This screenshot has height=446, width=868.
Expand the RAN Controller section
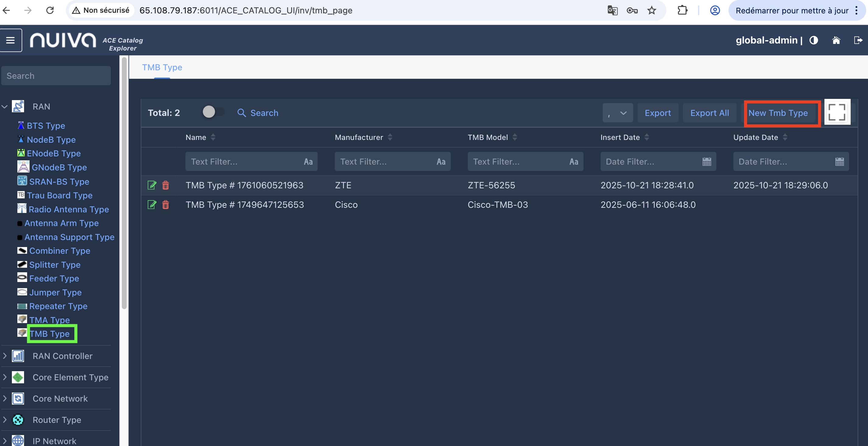(x=5, y=356)
